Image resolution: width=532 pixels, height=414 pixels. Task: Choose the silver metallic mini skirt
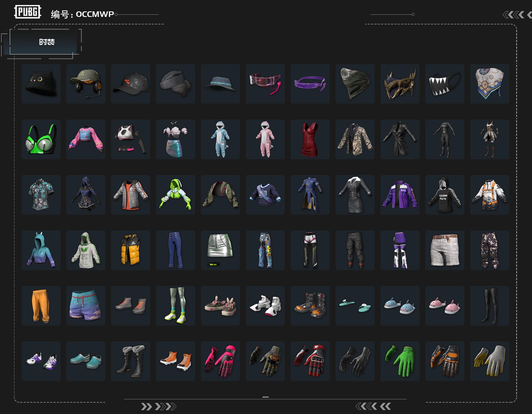pyautogui.click(x=220, y=250)
